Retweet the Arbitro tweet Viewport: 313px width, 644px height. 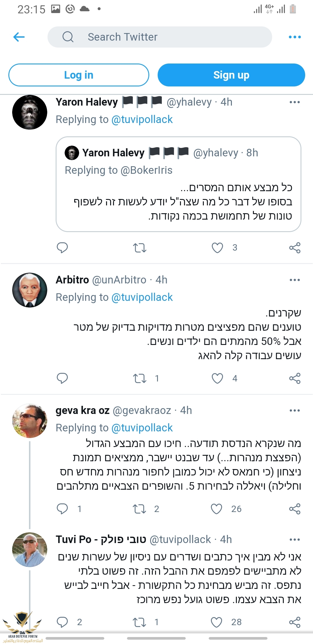tap(139, 378)
